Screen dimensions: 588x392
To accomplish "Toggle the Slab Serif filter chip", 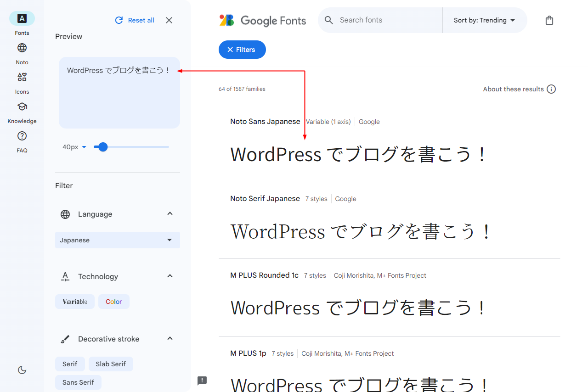I will coord(111,364).
